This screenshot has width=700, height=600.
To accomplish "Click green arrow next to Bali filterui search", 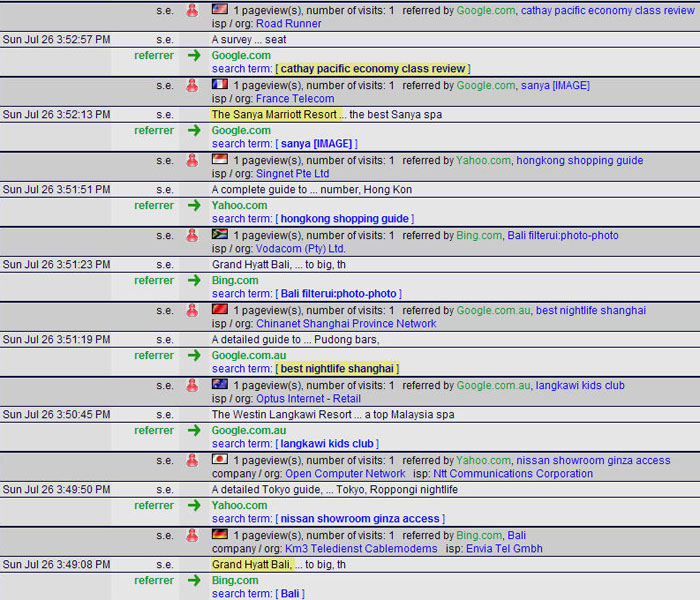I will (x=193, y=280).
